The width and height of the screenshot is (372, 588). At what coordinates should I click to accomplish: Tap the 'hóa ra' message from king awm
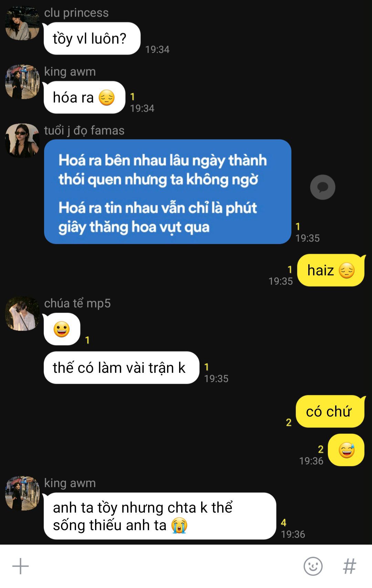[x=84, y=97]
